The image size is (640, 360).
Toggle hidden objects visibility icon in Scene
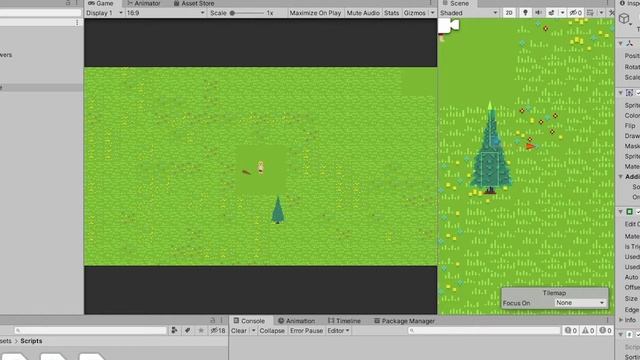[576, 13]
